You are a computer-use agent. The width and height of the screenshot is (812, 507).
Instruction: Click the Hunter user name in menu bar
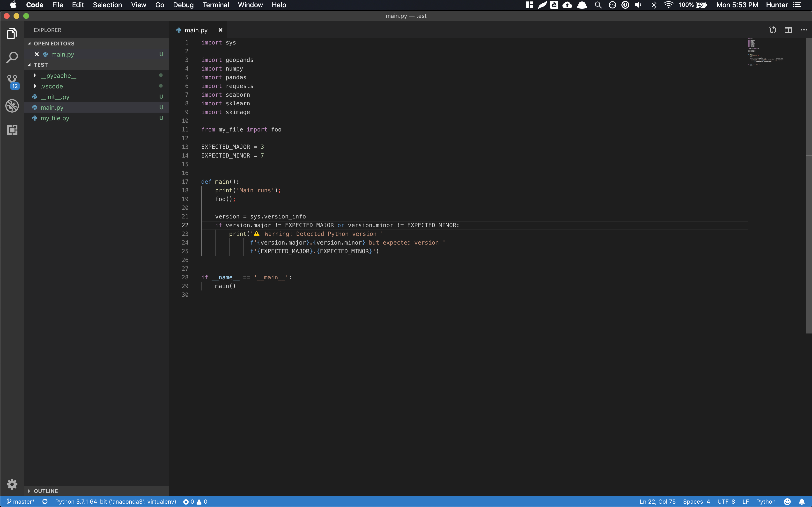[x=777, y=5]
